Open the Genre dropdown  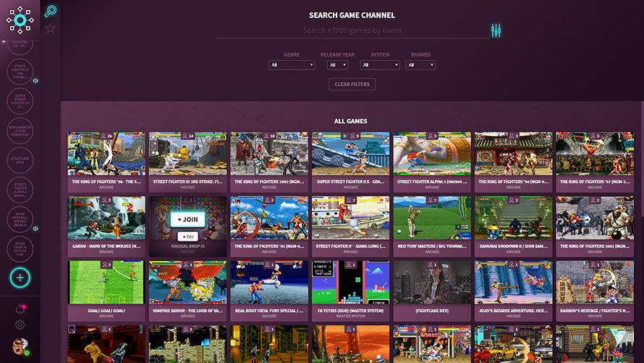[292, 65]
